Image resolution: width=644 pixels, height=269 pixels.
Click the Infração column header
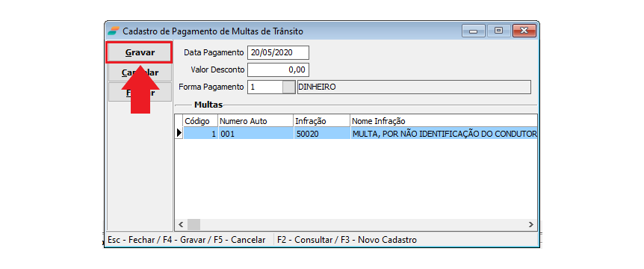322,121
